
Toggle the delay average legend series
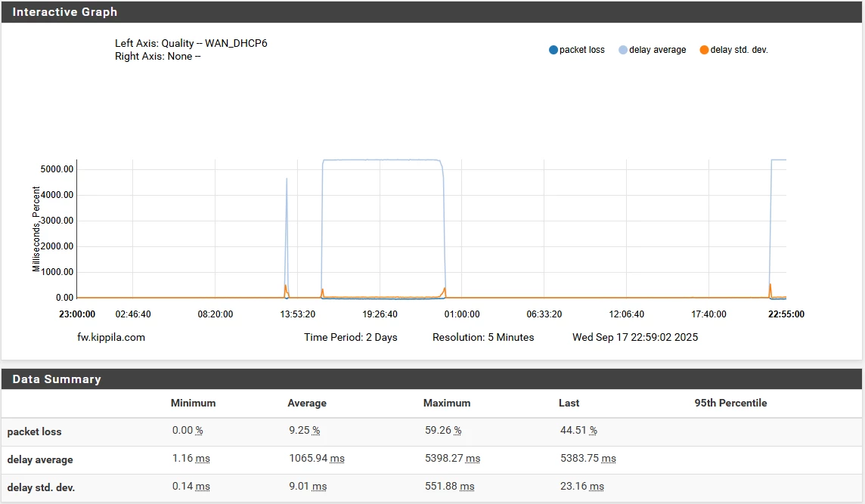click(652, 50)
